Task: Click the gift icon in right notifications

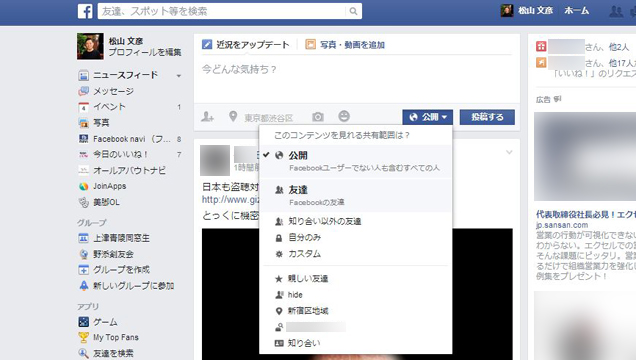Action: click(x=541, y=46)
